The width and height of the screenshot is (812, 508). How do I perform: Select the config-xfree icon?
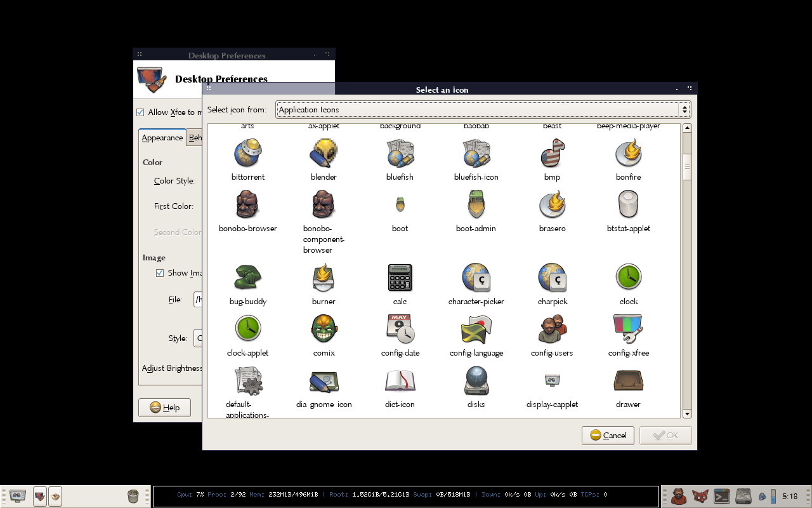tap(628, 329)
